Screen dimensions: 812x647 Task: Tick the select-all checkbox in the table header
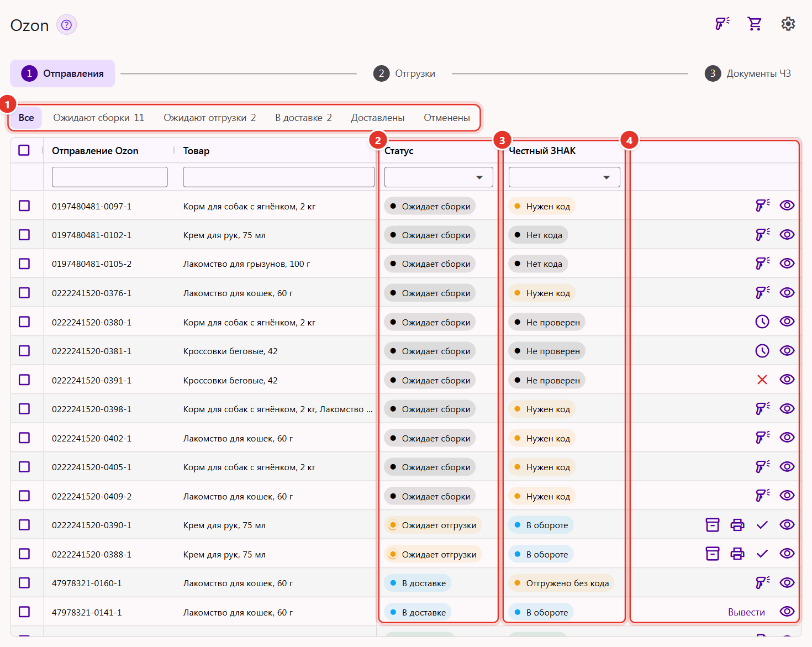click(24, 150)
